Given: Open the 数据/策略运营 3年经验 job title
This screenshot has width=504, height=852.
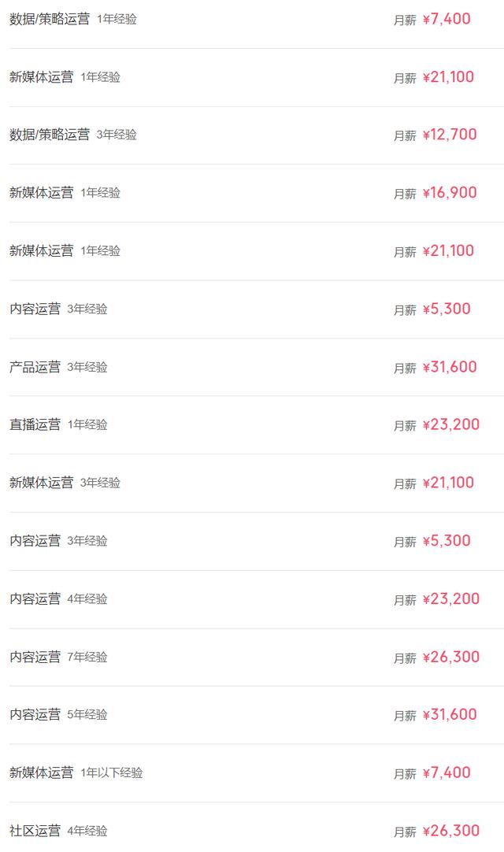Looking at the screenshot, I should point(50,135).
